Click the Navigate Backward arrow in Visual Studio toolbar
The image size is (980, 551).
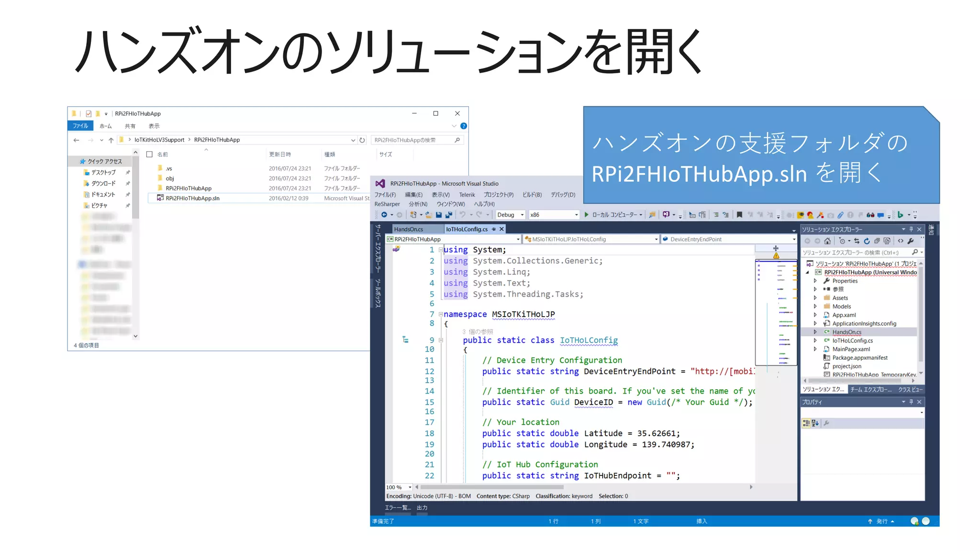(x=384, y=215)
